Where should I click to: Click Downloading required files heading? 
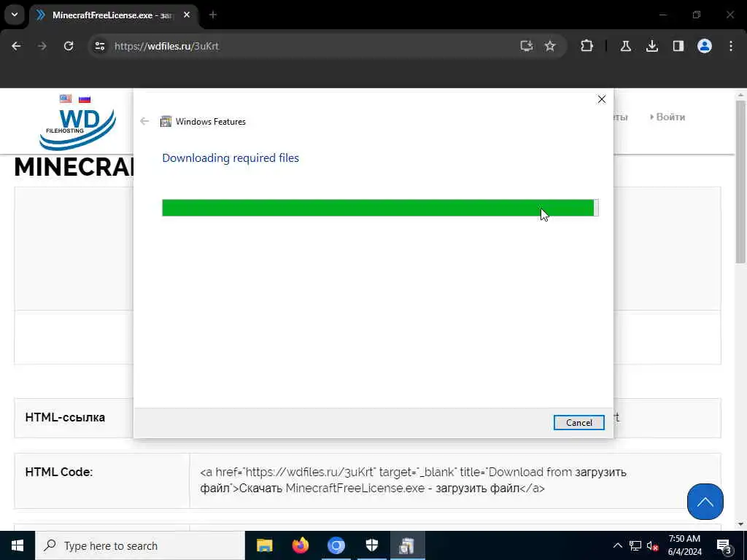(x=231, y=158)
